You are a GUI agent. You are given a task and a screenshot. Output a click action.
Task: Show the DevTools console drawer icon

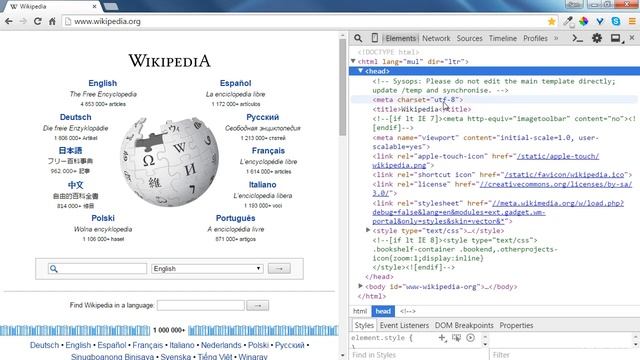pos(578,38)
